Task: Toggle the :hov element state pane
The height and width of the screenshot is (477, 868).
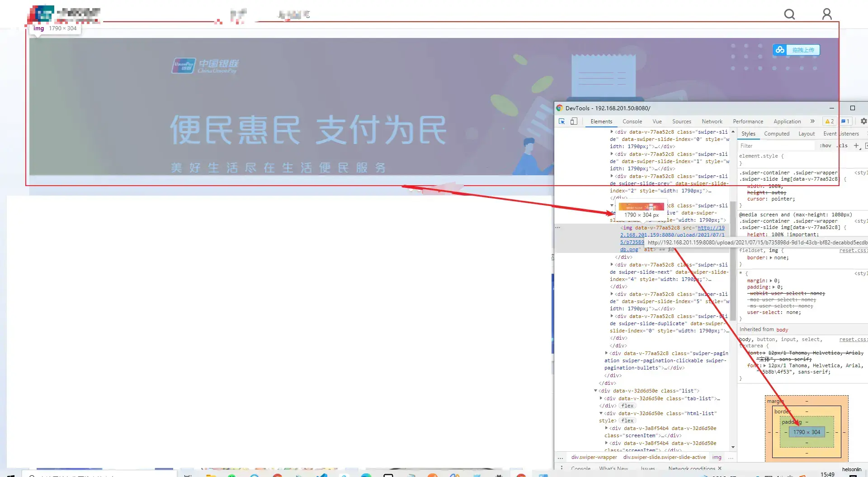Action: (826, 145)
